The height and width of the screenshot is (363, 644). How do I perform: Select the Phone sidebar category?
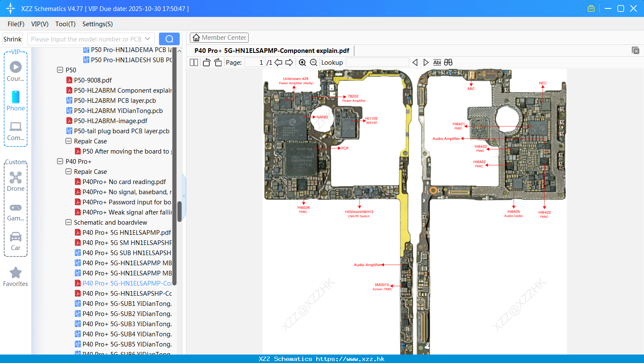[x=16, y=101]
